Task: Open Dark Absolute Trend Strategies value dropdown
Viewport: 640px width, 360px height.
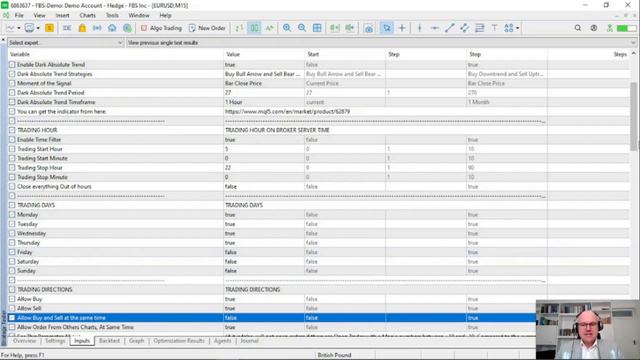Action: [x=264, y=74]
